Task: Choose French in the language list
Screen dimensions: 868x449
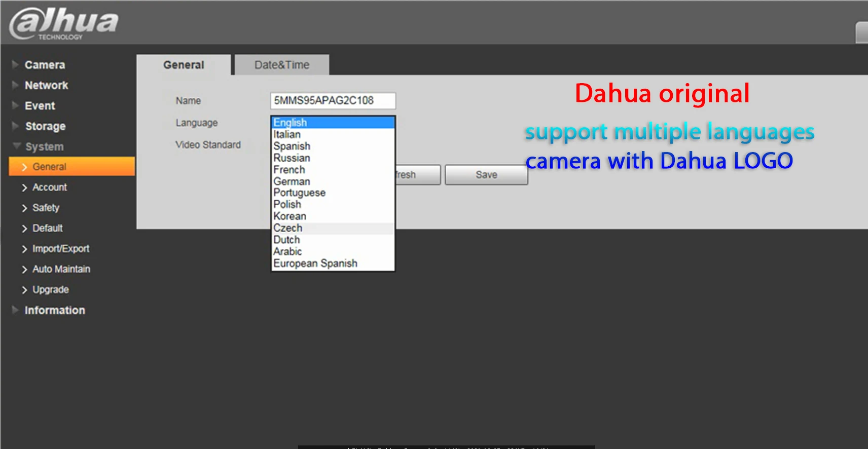Action: [333, 169]
